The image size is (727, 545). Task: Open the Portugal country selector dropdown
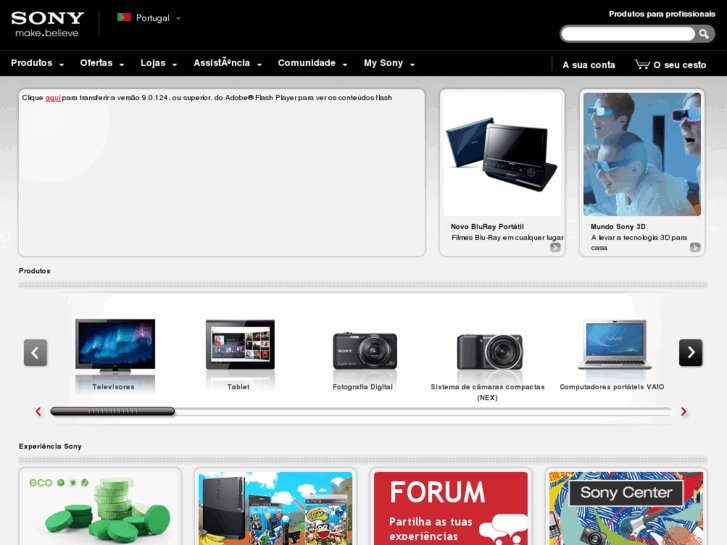click(x=149, y=18)
